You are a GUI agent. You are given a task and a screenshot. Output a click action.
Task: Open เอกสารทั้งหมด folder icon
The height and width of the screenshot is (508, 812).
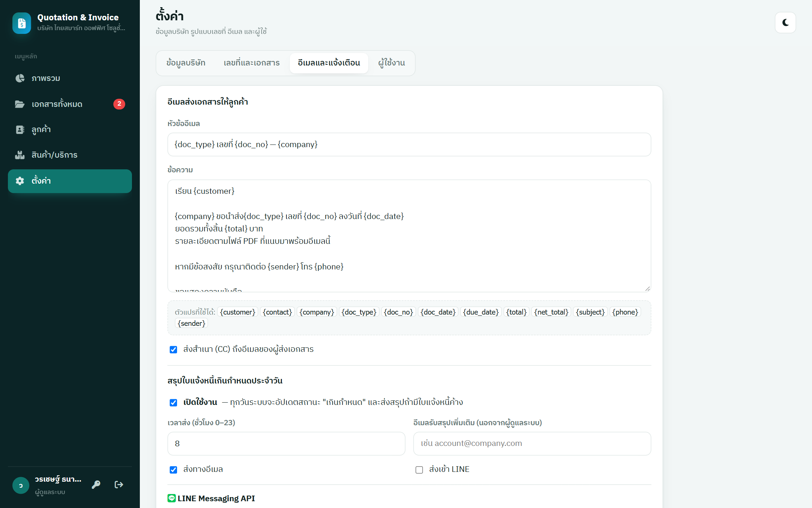(x=20, y=104)
